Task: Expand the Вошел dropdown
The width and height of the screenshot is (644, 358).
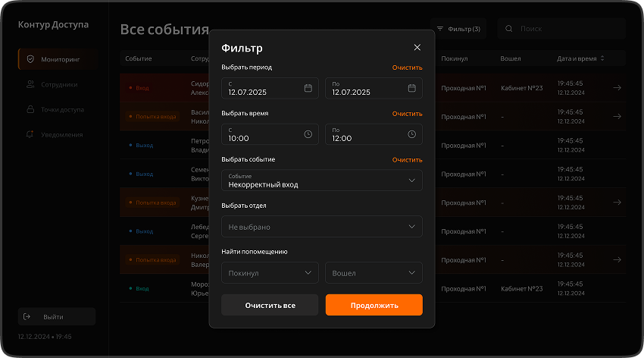Action: click(x=411, y=272)
